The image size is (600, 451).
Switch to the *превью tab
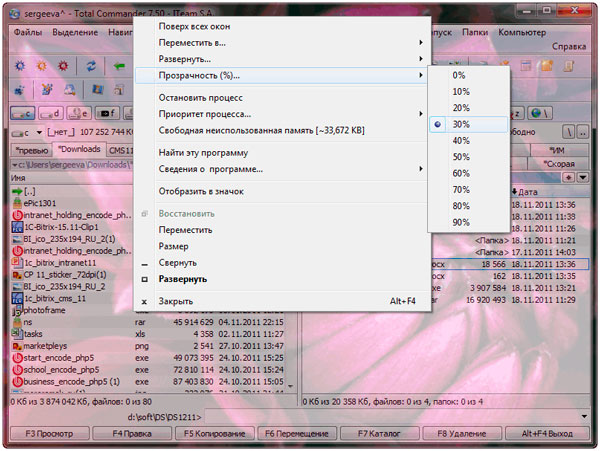click(32, 150)
